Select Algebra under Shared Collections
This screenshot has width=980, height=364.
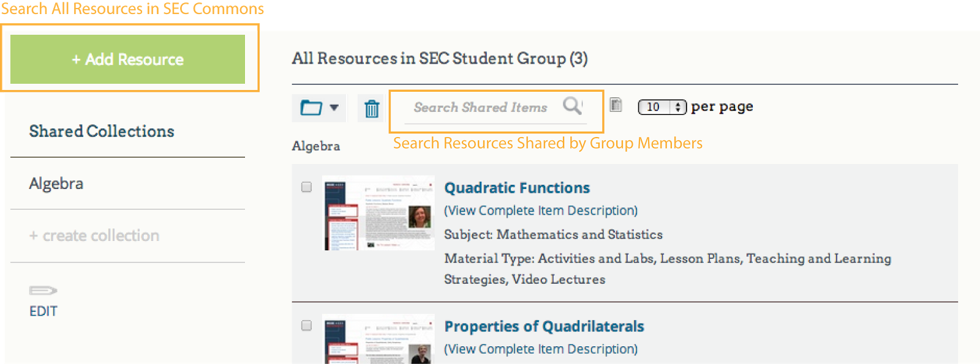point(56,184)
